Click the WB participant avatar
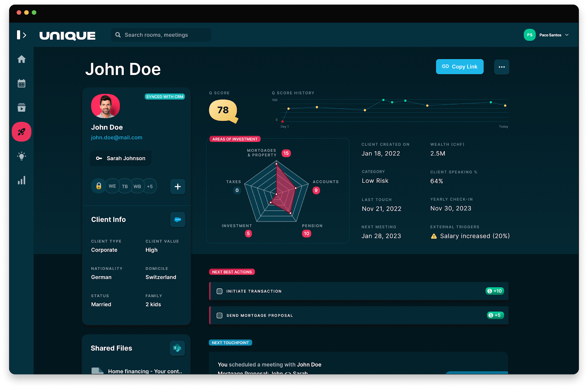588x388 pixels. (x=137, y=186)
